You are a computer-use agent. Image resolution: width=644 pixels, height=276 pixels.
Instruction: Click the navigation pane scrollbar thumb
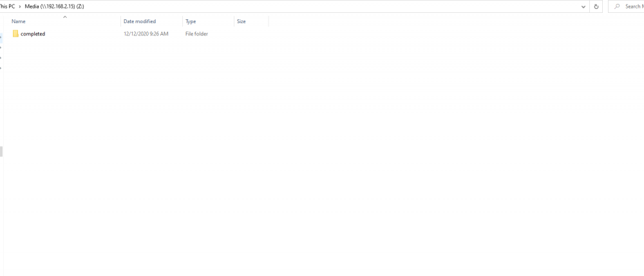(x=1, y=151)
